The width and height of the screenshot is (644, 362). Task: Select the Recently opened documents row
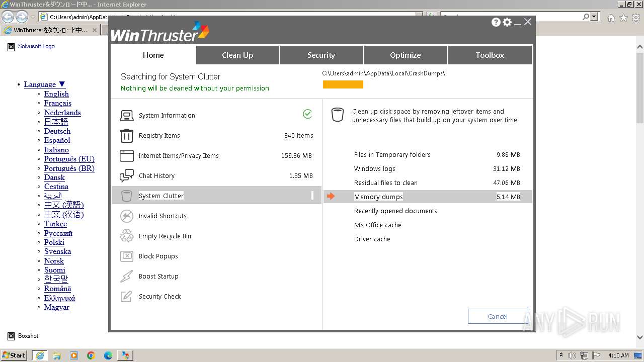[x=428, y=211]
